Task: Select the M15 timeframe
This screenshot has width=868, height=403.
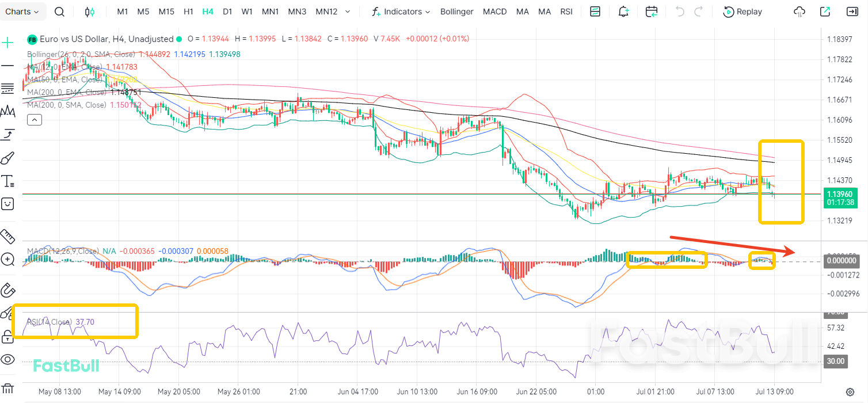Action: point(166,12)
